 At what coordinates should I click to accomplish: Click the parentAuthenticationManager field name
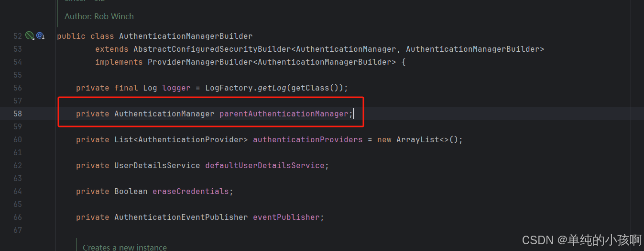pos(284,114)
